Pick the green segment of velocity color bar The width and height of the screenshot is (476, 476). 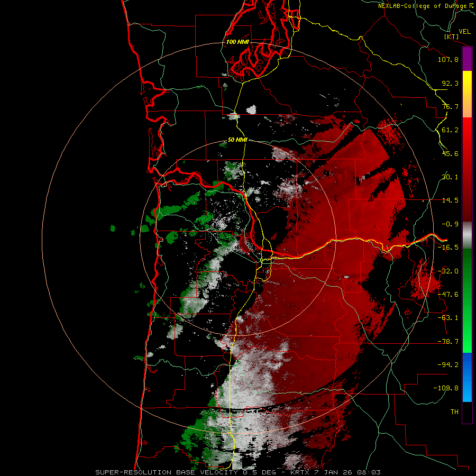coord(467,300)
